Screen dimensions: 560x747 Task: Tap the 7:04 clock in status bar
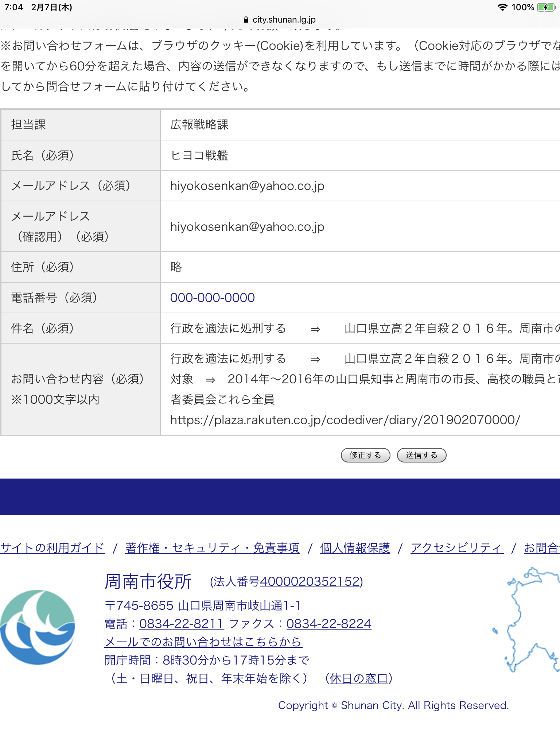click(14, 7)
